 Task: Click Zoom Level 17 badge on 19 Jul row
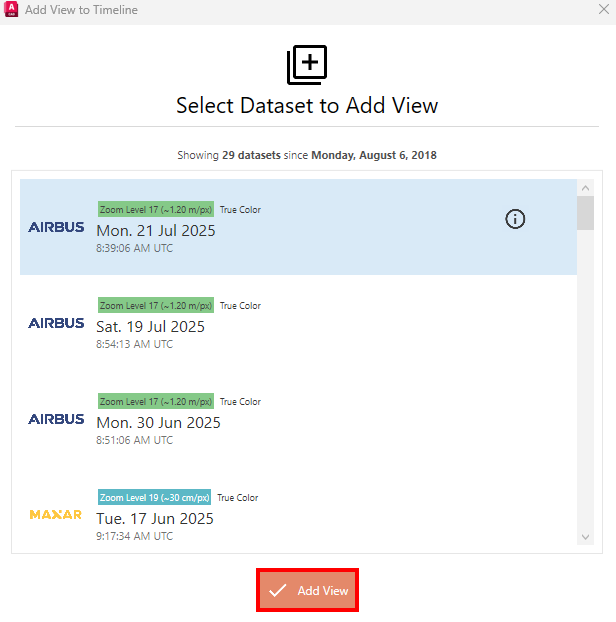156,305
